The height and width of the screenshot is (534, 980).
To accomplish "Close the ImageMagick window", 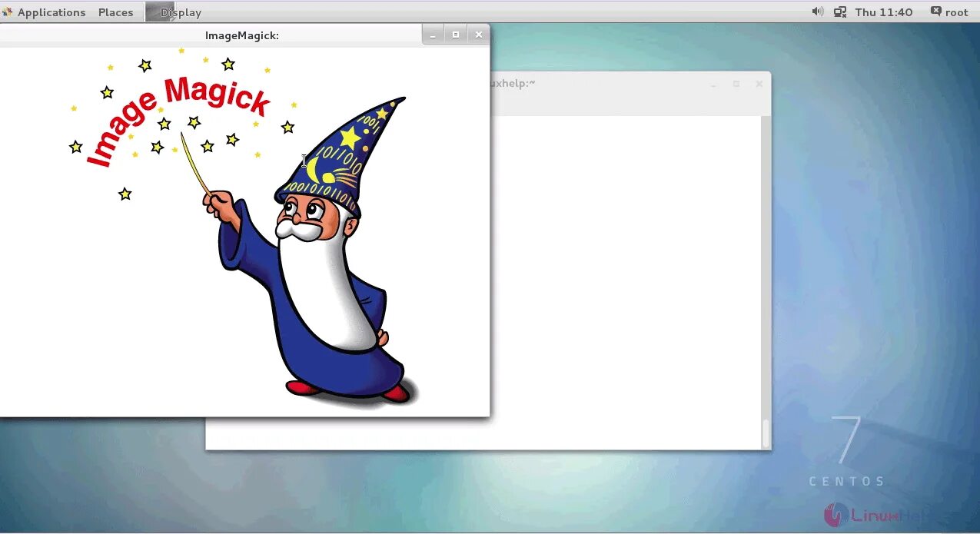I will [478, 35].
